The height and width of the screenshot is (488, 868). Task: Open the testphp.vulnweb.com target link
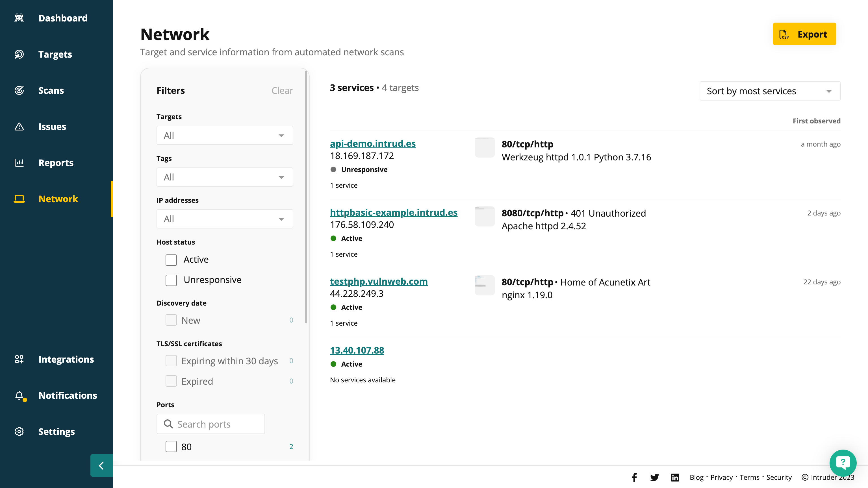coord(378,281)
